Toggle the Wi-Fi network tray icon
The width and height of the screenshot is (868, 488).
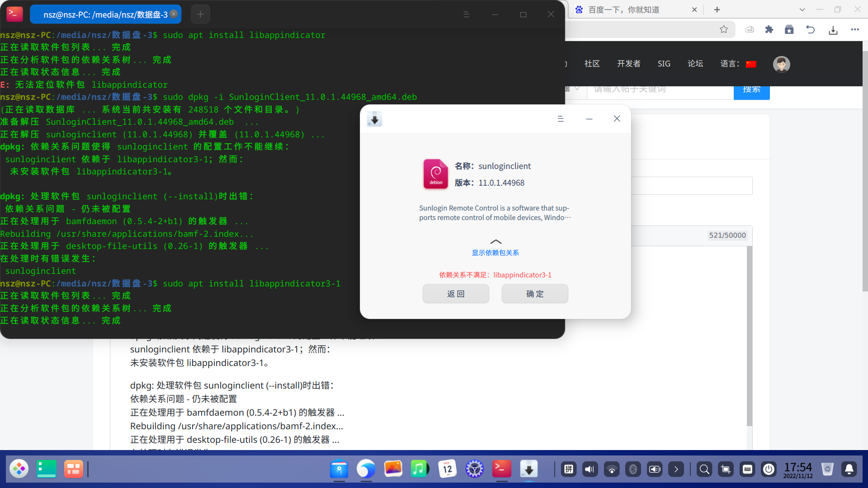click(611, 469)
